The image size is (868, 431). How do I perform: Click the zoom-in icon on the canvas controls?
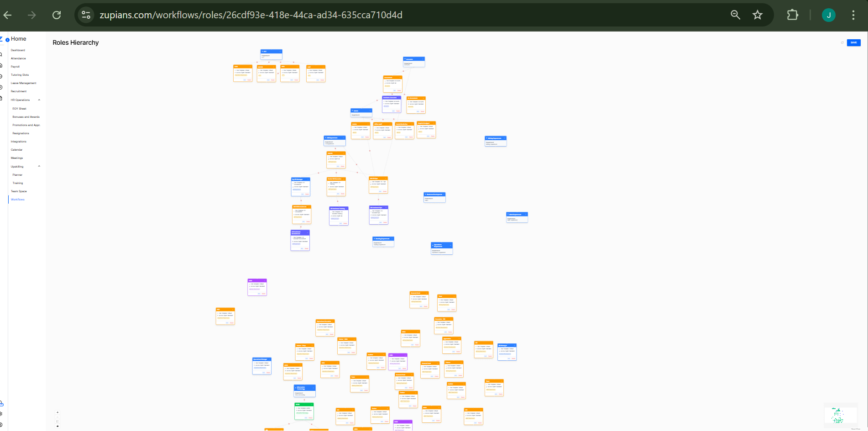pos(58,412)
